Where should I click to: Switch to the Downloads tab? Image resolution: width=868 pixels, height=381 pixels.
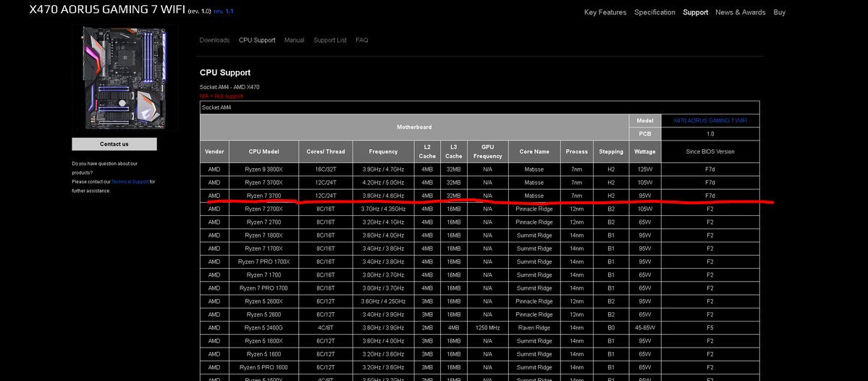click(214, 40)
